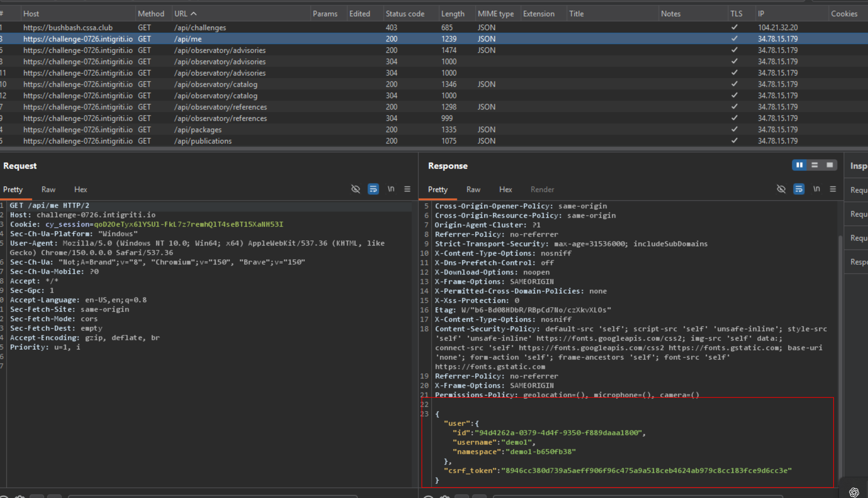Screen dimensions: 868x498
Task: Click the User-Agent header line in Request
Action: (x=197, y=248)
